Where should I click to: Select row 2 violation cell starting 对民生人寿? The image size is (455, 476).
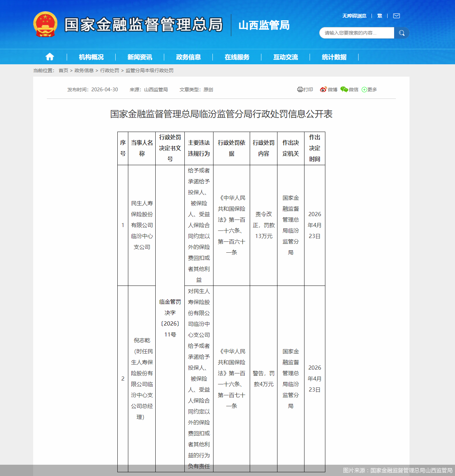199,379
